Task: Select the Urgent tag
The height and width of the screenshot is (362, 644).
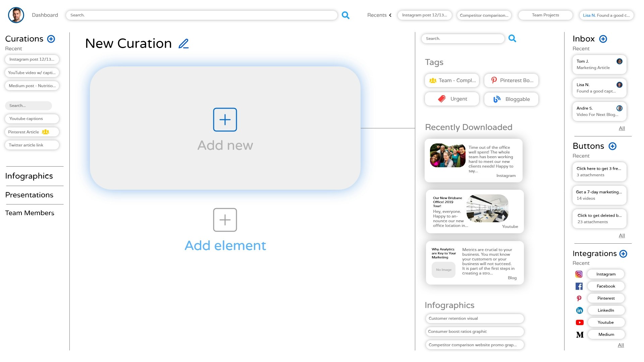Action: coord(452,99)
